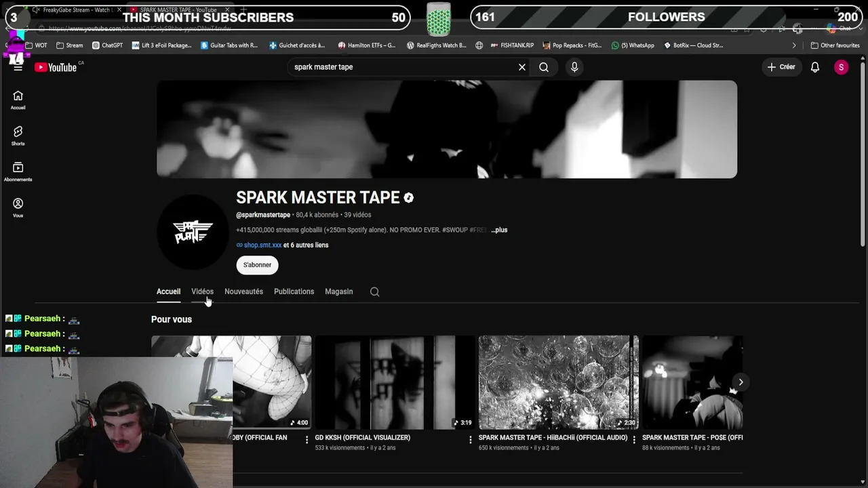
Task: Open the YouTube home logo
Action: coord(56,67)
